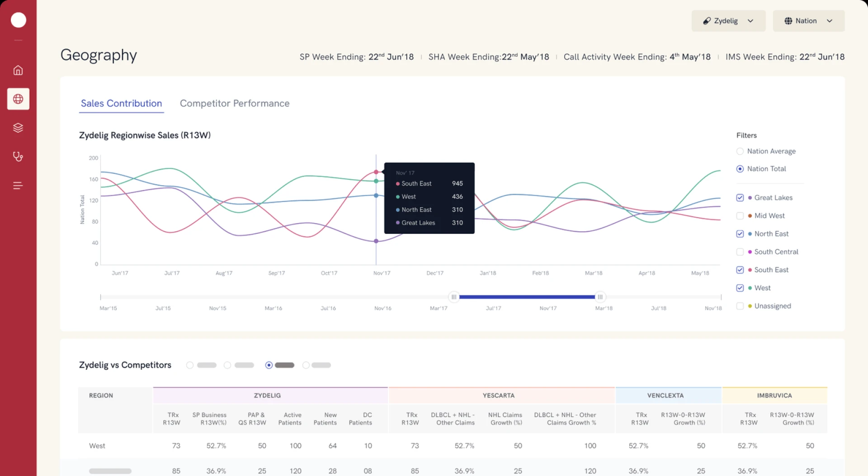Open the Home icon in sidebar

pyautogui.click(x=18, y=70)
